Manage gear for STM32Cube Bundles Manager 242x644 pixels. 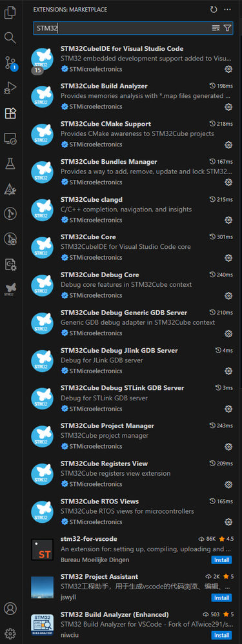click(229, 182)
